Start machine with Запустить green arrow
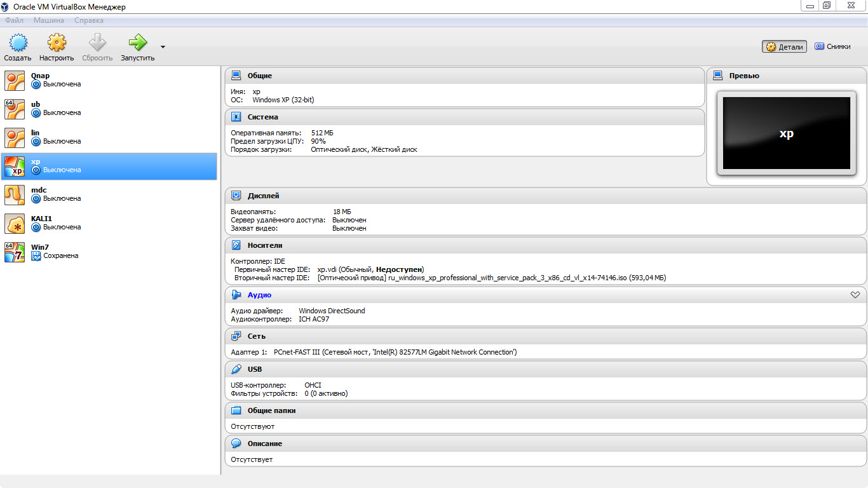Screen dimensions: 868x488 (137, 43)
